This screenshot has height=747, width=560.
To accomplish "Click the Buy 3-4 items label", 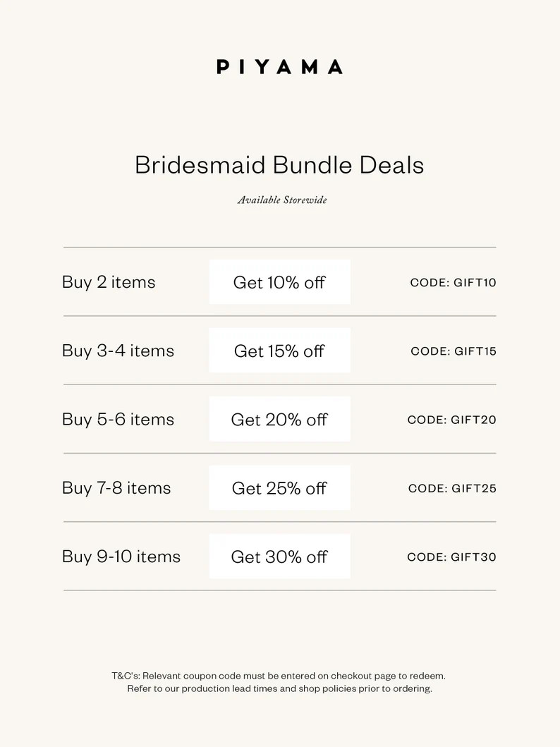I will point(118,351).
